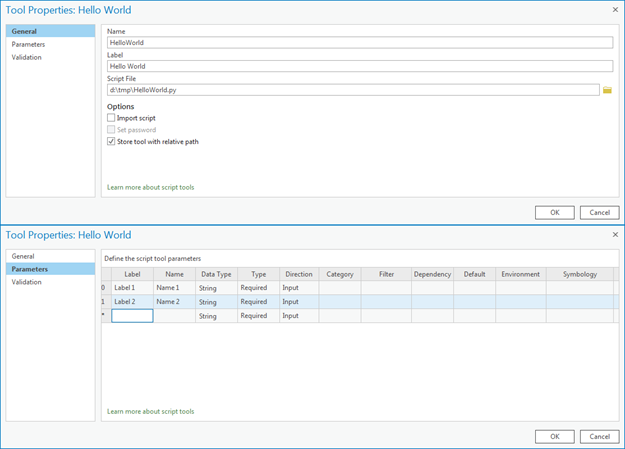Click the empty Label cell in new row
Screen dimensions: 625x449
pyautogui.click(x=132, y=316)
